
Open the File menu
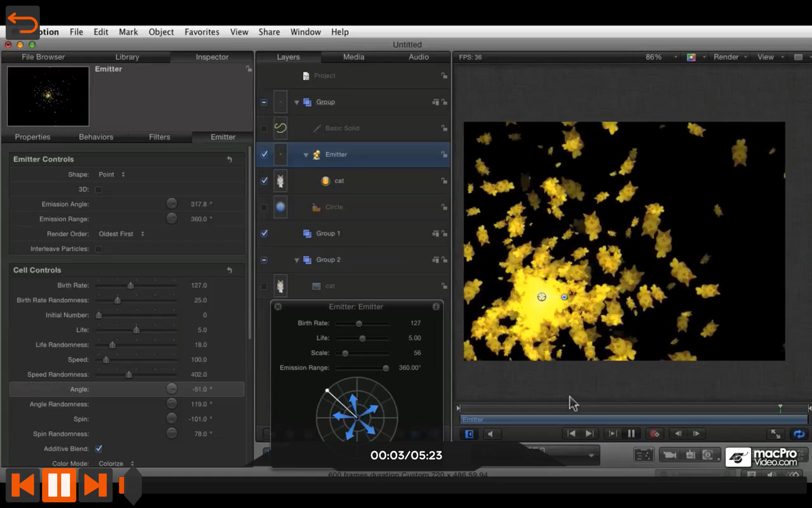[76, 32]
